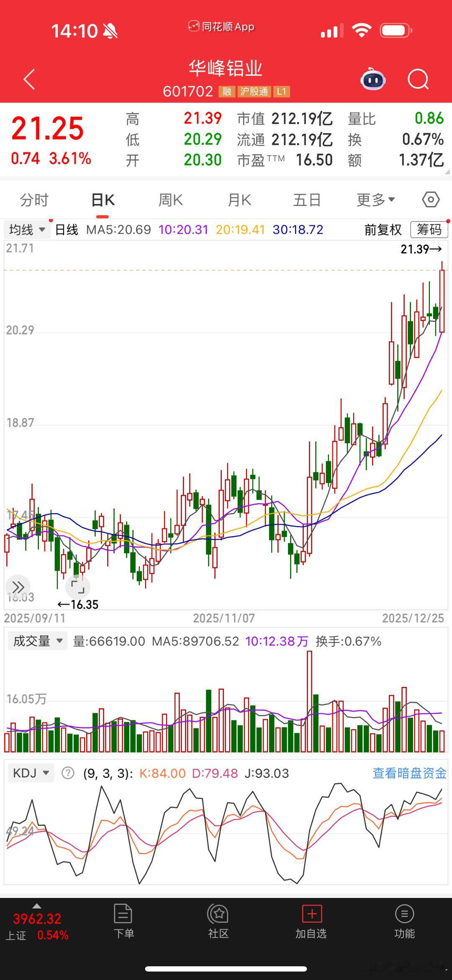
Task: Tap the 21.39→ high marker on chart
Action: [x=421, y=250]
